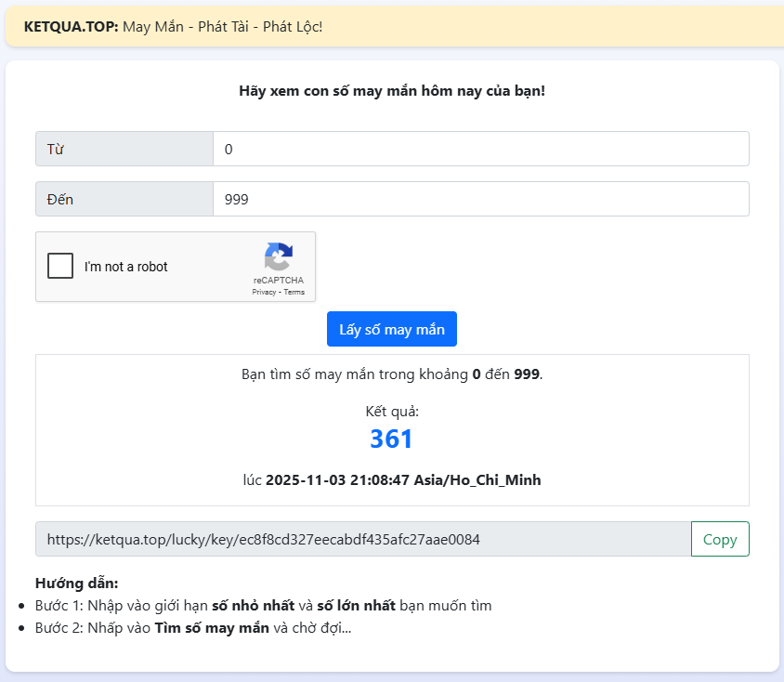Check the "I'm not a robot" checkbox
This screenshot has width=784, height=682.
pos(60,267)
